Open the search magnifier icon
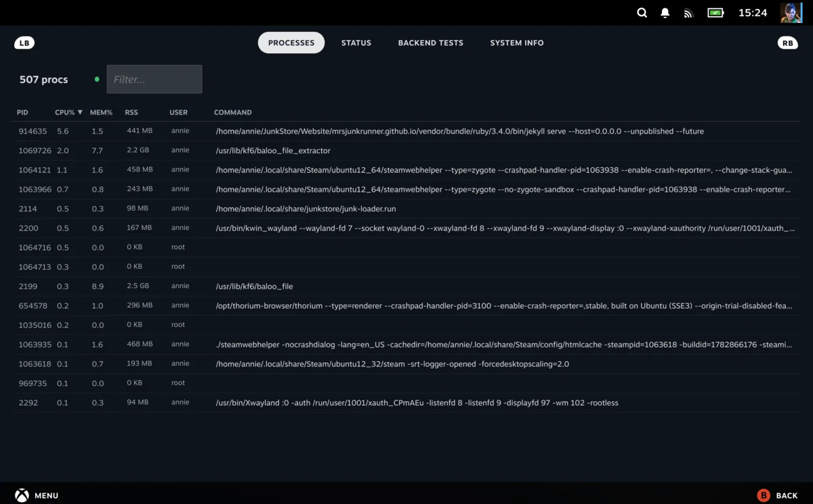The width and height of the screenshot is (813, 504). coord(642,13)
